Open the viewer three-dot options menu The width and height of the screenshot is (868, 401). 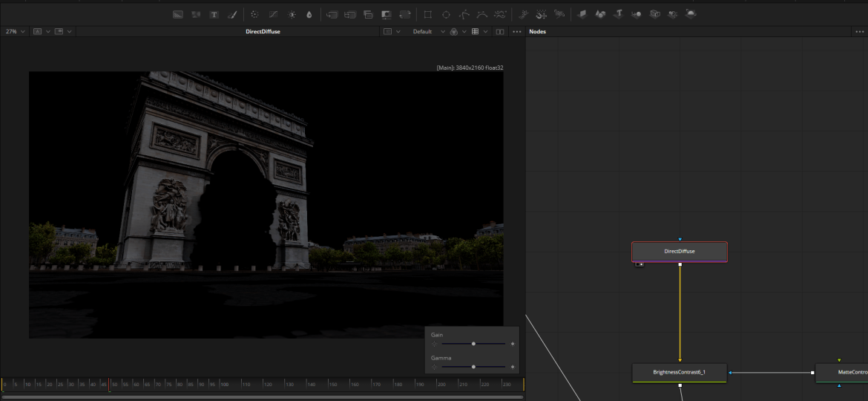tap(516, 32)
